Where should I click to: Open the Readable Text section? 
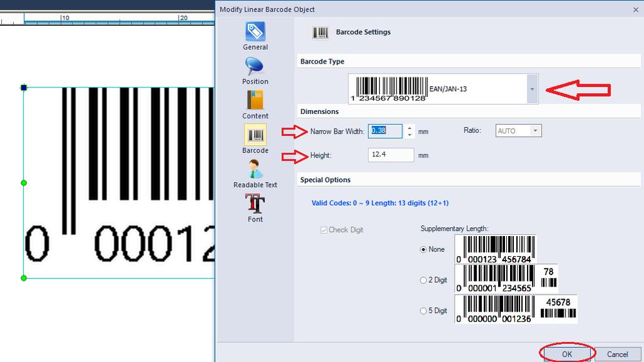tap(255, 174)
